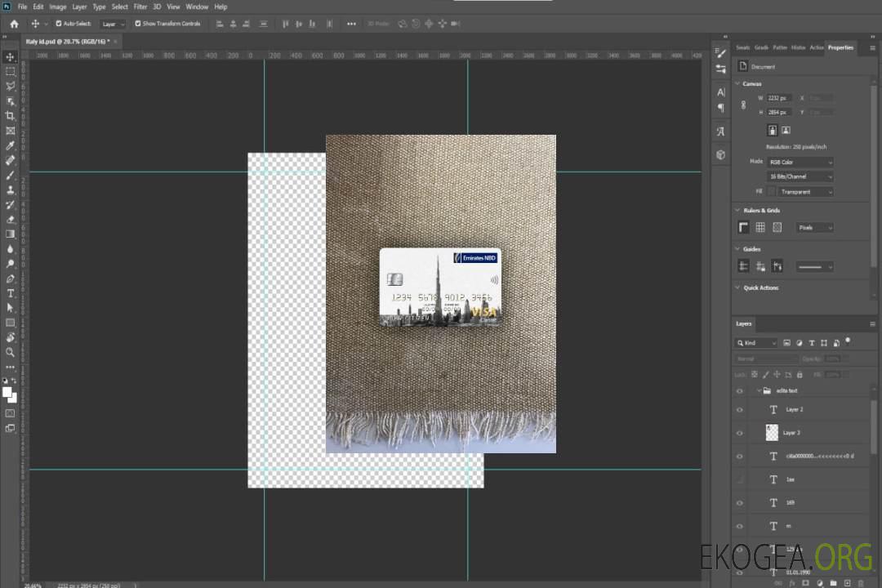Select the Crop tool in toolbar
882x588 pixels.
(x=11, y=116)
